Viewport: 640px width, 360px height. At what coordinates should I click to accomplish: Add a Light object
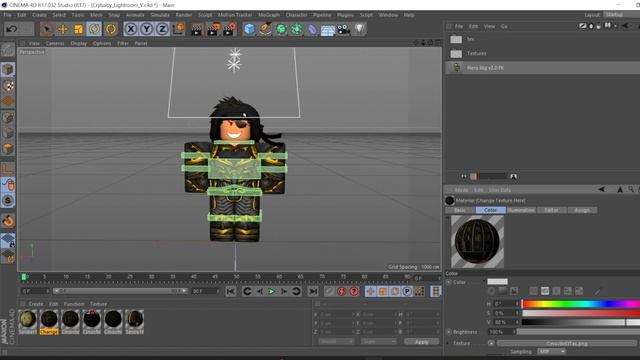click(359, 29)
